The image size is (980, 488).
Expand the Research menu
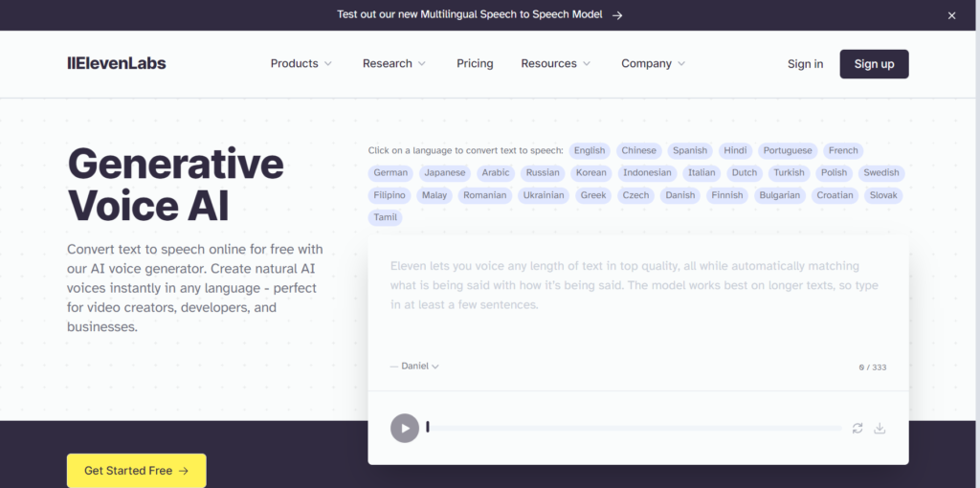pyautogui.click(x=394, y=64)
